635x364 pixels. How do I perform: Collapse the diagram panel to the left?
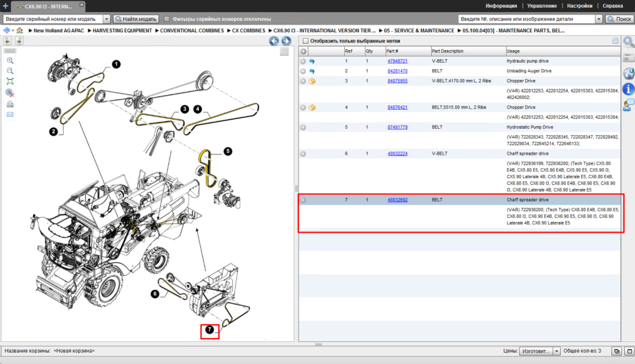click(x=8, y=41)
